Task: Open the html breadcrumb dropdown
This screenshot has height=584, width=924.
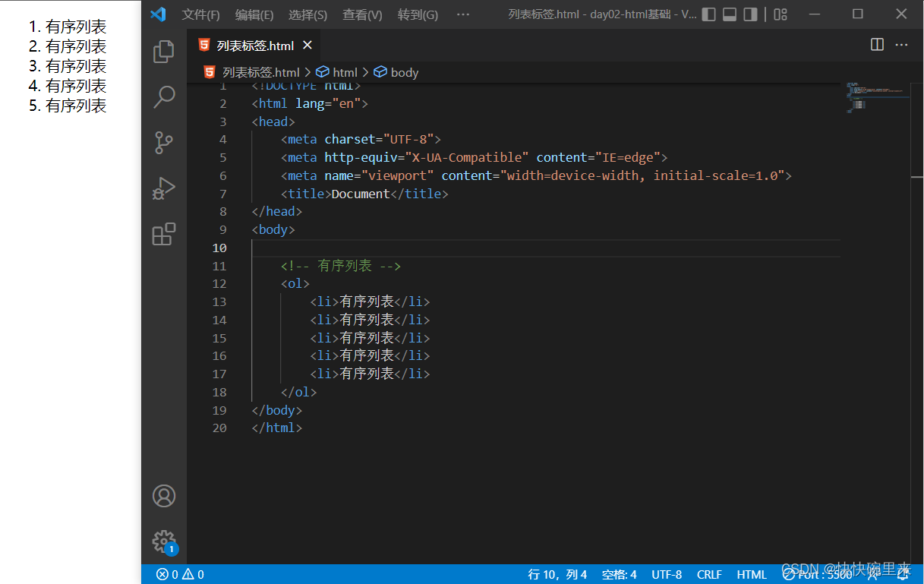Action: tap(336, 72)
